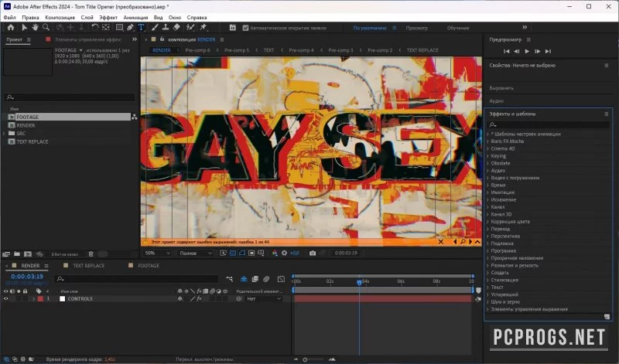The image size is (619, 364).
Task: Expand the Keying effects category
Action: click(x=487, y=156)
